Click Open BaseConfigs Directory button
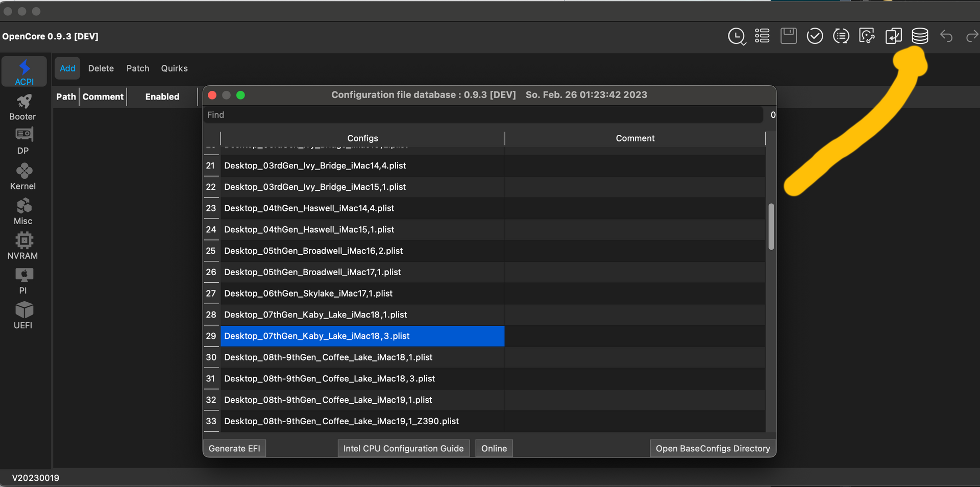This screenshot has width=980, height=487. 713,448
